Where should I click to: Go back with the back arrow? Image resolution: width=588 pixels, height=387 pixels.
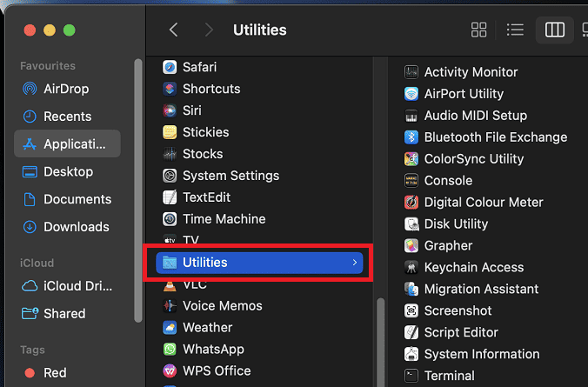click(174, 30)
